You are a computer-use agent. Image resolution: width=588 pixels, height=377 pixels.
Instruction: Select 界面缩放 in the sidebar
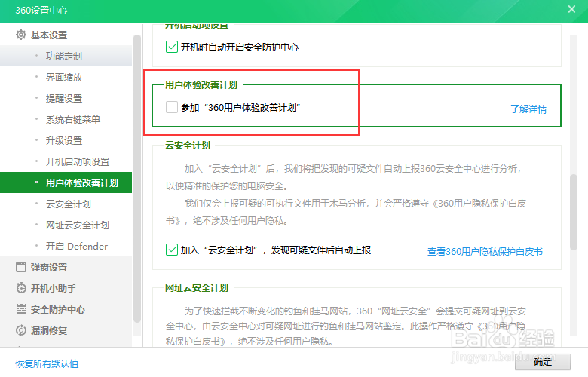pyautogui.click(x=66, y=77)
